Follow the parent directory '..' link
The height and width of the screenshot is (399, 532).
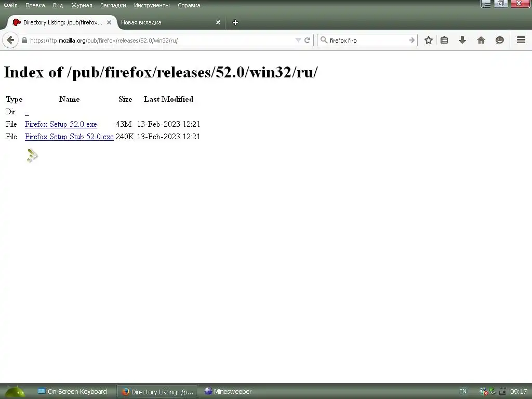(x=27, y=112)
